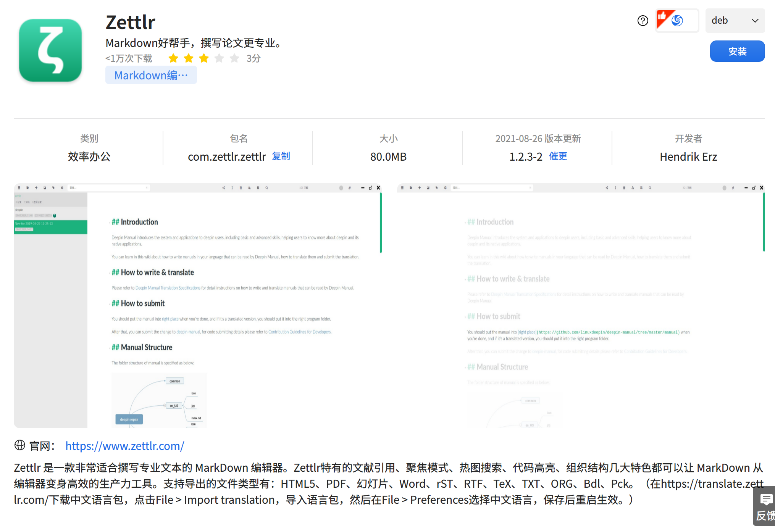Select the Markdown编… tag

coord(151,75)
